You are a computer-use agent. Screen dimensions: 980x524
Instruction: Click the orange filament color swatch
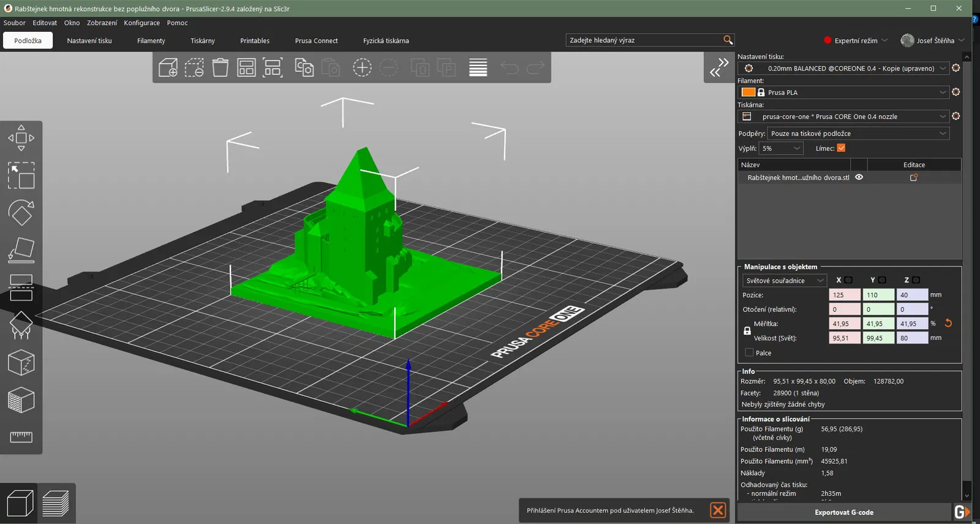748,93
